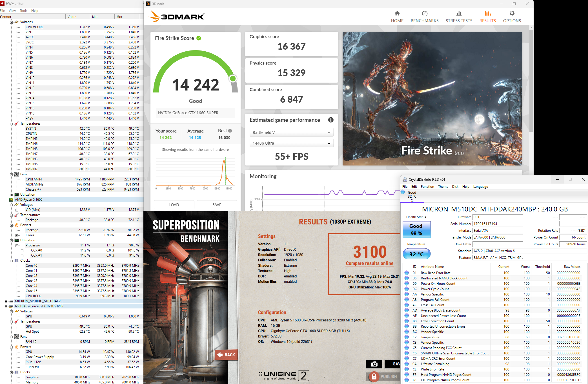This screenshot has height=384, width=588.
Task: Click info icon next to Best score
Action: click(230, 131)
